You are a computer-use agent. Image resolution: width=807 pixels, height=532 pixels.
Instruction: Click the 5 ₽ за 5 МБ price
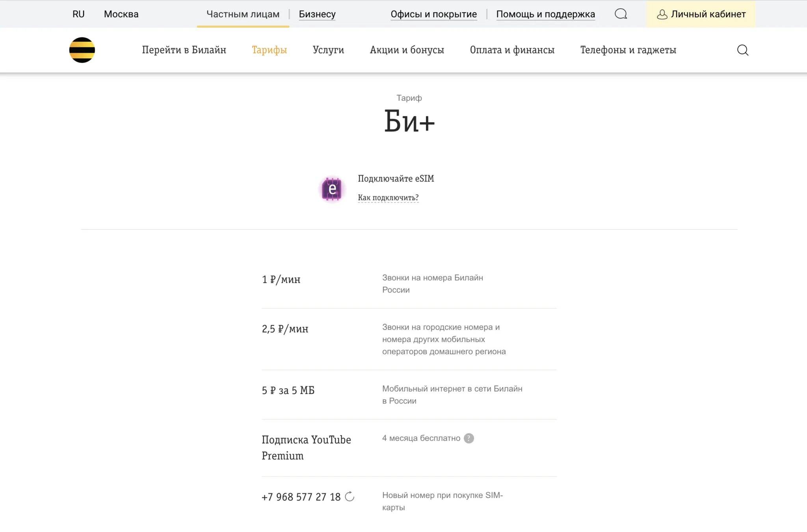[x=288, y=390]
